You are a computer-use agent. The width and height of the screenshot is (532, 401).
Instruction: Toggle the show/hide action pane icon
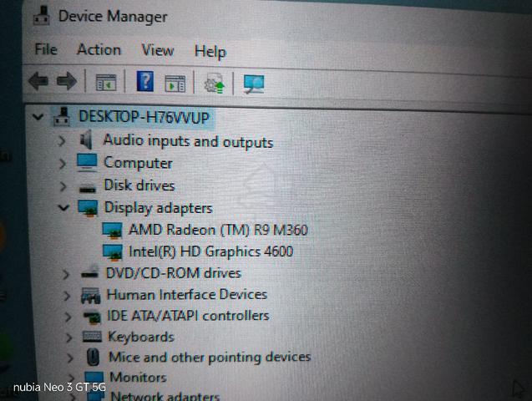(175, 84)
